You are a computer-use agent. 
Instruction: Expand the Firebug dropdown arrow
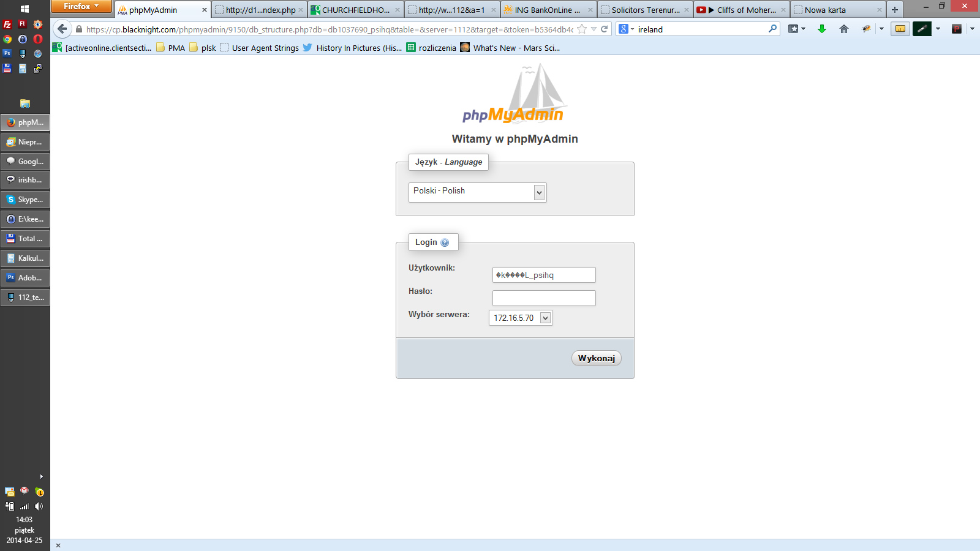point(881,29)
